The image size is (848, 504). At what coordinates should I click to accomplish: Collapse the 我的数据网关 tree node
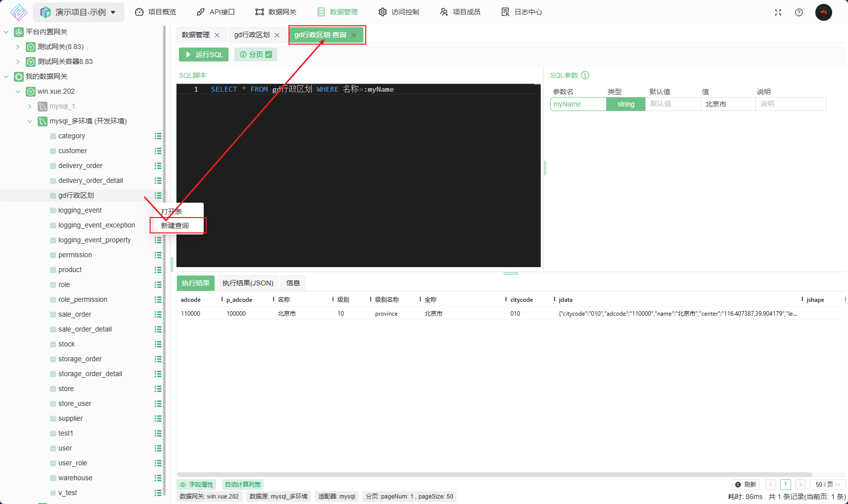coord(6,77)
